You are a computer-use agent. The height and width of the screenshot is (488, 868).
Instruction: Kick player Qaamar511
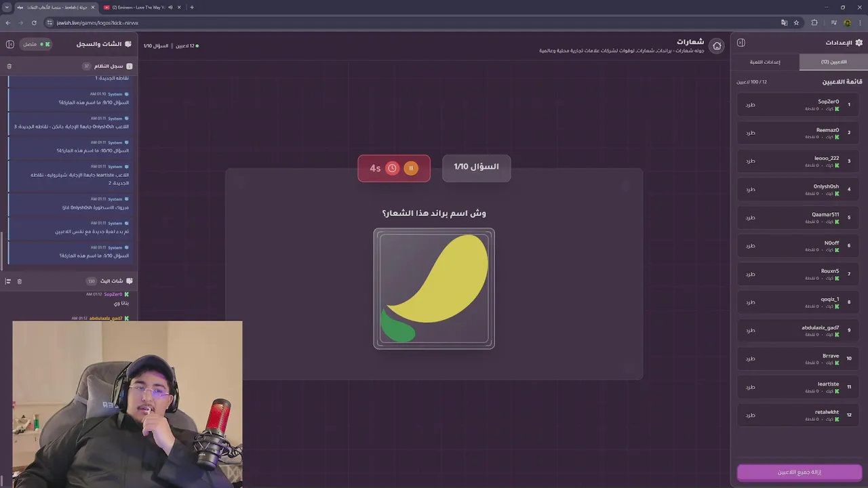click(750, 218)
